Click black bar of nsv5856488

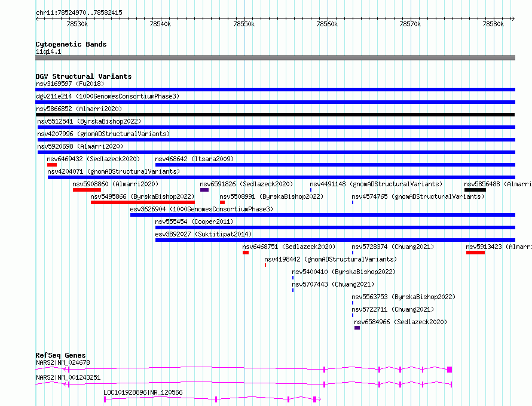(x=475, y=190)
